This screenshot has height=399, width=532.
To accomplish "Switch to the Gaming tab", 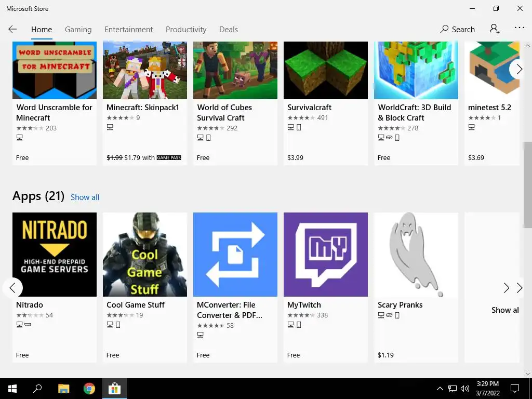I will 78,30.
